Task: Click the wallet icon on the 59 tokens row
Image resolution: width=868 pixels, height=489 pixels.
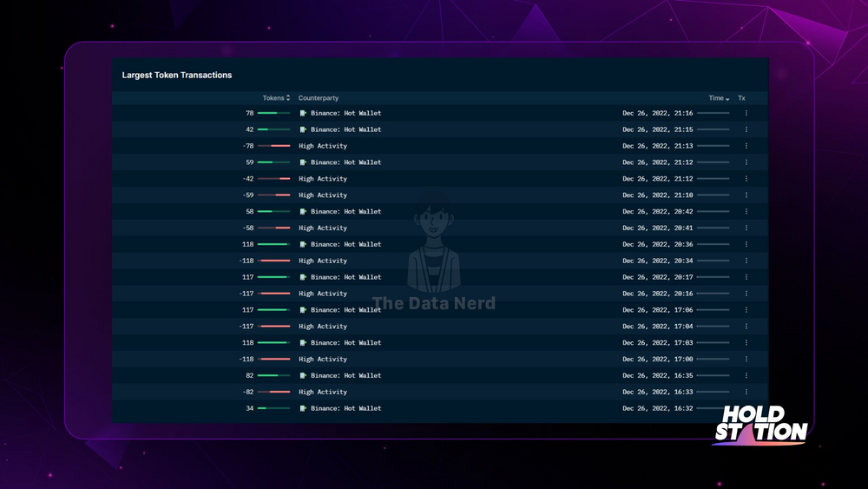Action: coord(303,162)
